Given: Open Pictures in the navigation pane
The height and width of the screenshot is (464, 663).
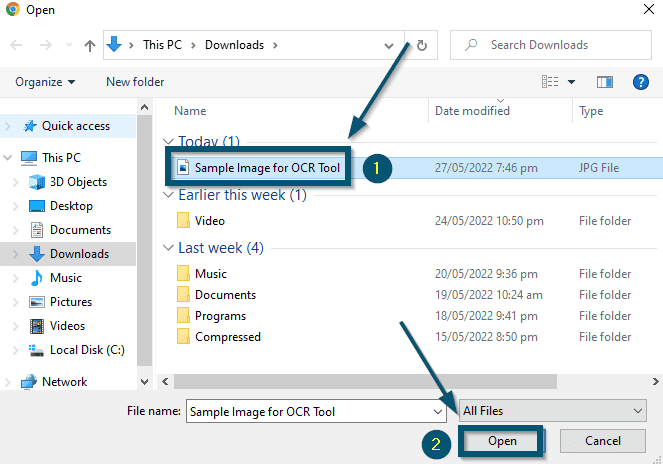Looking at the screenshot, I should pos(70,302).
